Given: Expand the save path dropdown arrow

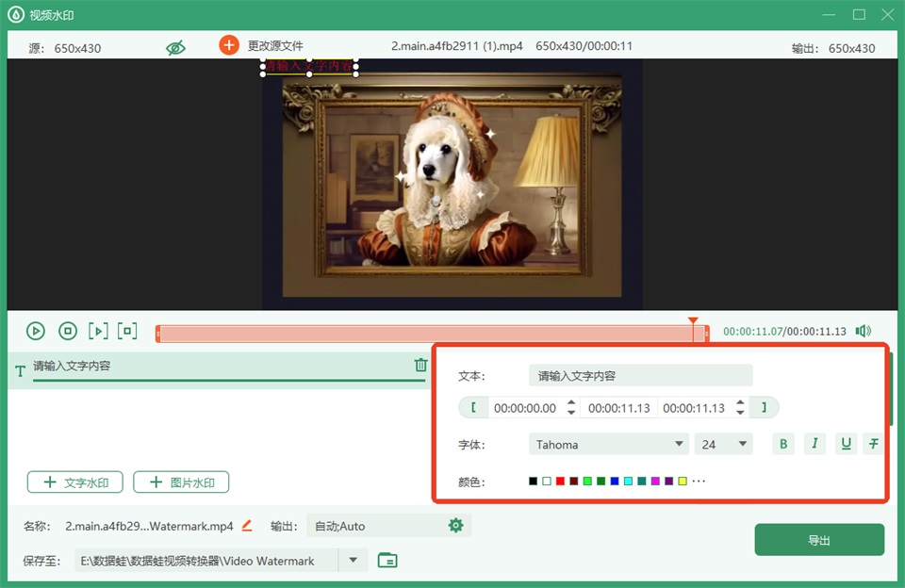Looking at the screenshot, I should (x=354, y=560).
